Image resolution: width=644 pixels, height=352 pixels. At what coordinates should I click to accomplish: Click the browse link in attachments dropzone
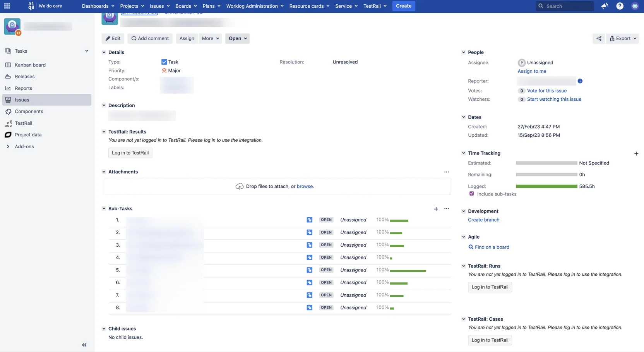[305, 186]
